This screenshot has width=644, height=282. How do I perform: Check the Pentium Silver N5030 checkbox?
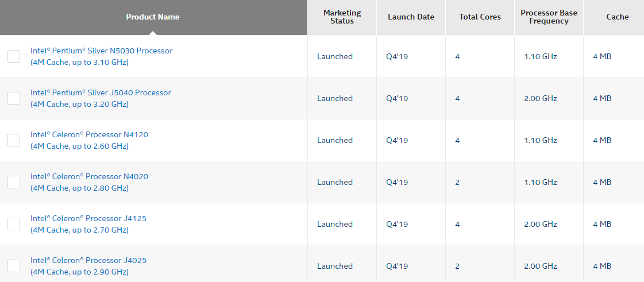[14, 56]
